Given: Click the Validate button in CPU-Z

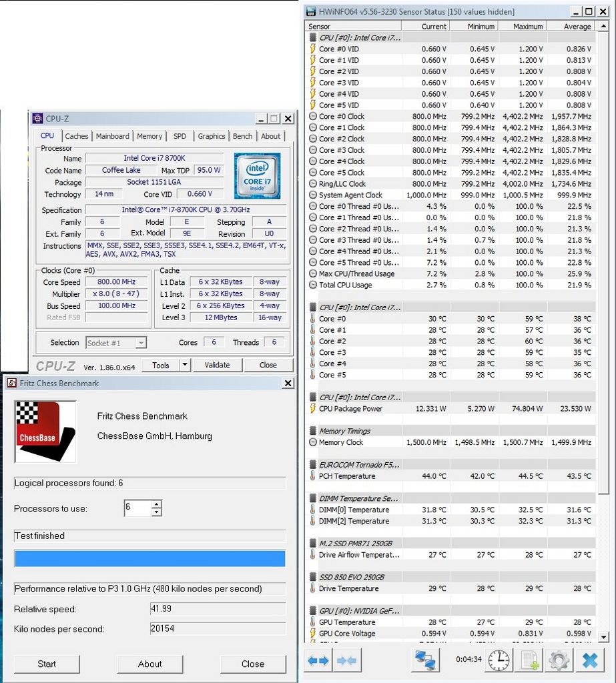Looking at the screenshot, I should pyautogui.click(x=217, y=365).
